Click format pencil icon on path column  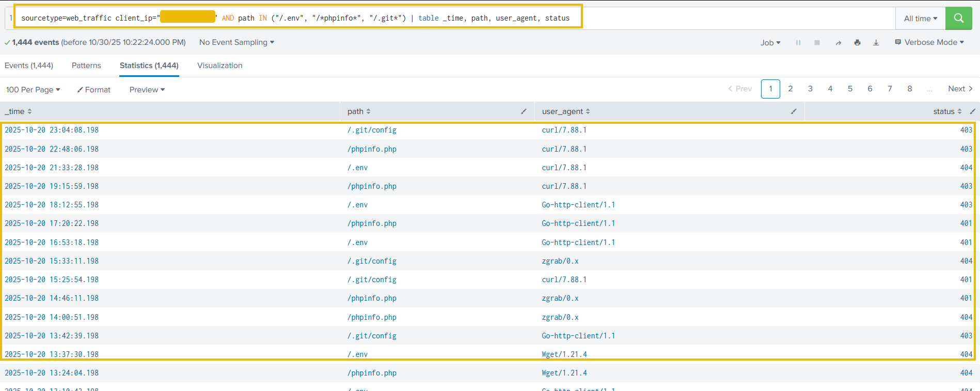pos(524,111)
